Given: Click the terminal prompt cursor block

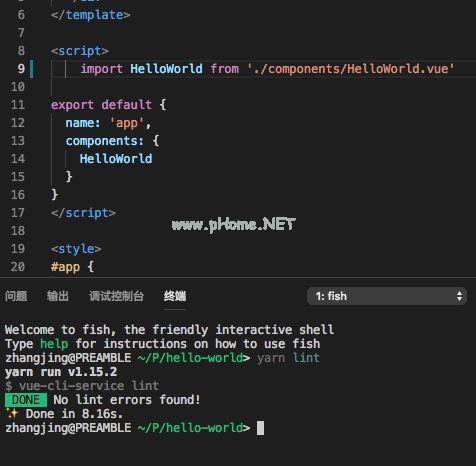Looking at the screenshot, I should (260, 428).
